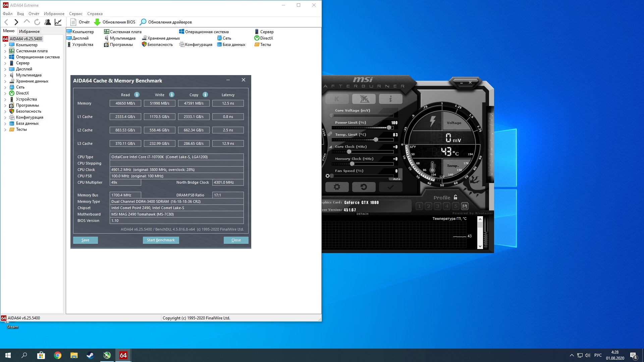
Task: Adjust the Power Limit slider in Afterburner
Action: pyautogui.click(x=389, y=128)
